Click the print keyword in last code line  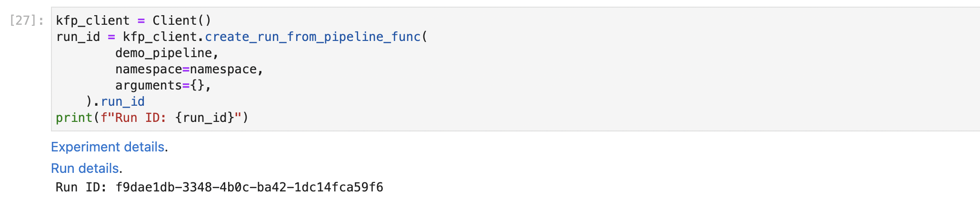coord(74,118)
